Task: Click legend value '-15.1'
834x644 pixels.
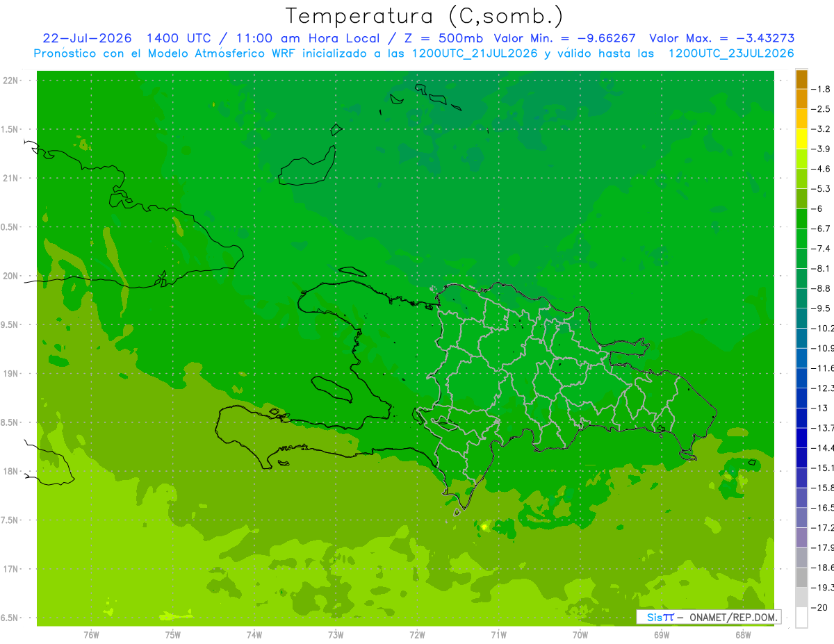Action: pos(823,468)
